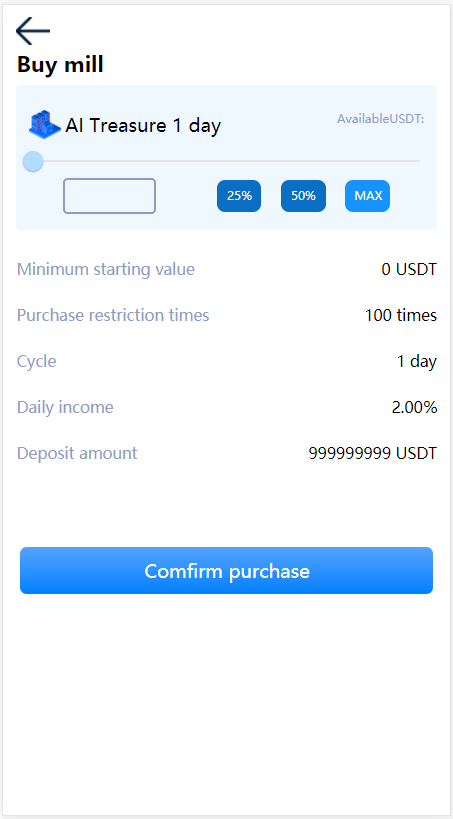
Task: Click the blue mill machine icon
Action: pyautogui.click(x=44, y=124)
